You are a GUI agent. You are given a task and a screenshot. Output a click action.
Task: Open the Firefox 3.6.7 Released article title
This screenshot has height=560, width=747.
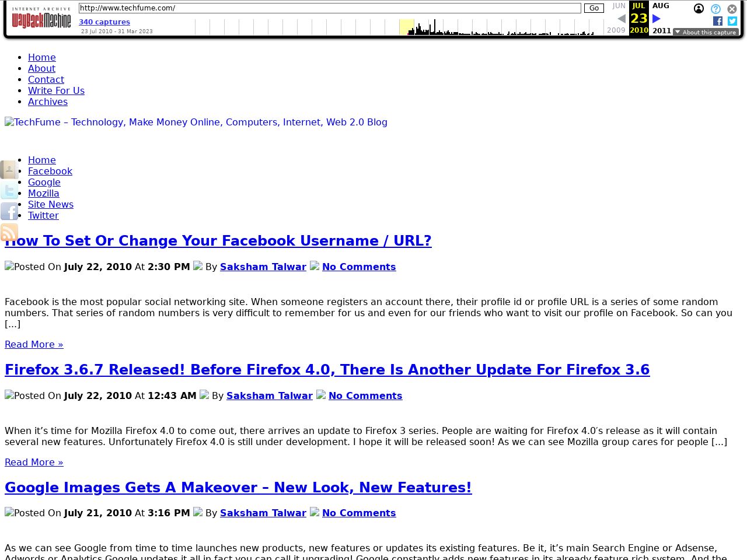[x=327, y=370]
